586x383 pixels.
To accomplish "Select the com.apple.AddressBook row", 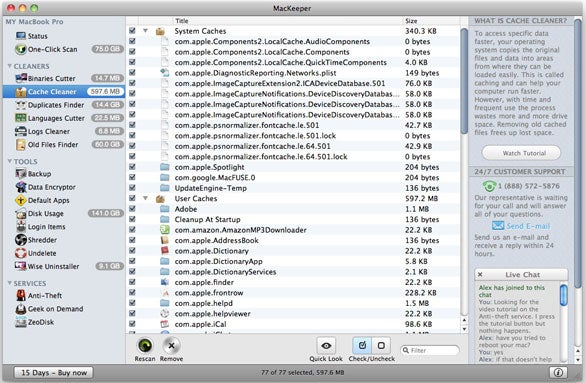I will pyautogui.click(x=293, y=240).
